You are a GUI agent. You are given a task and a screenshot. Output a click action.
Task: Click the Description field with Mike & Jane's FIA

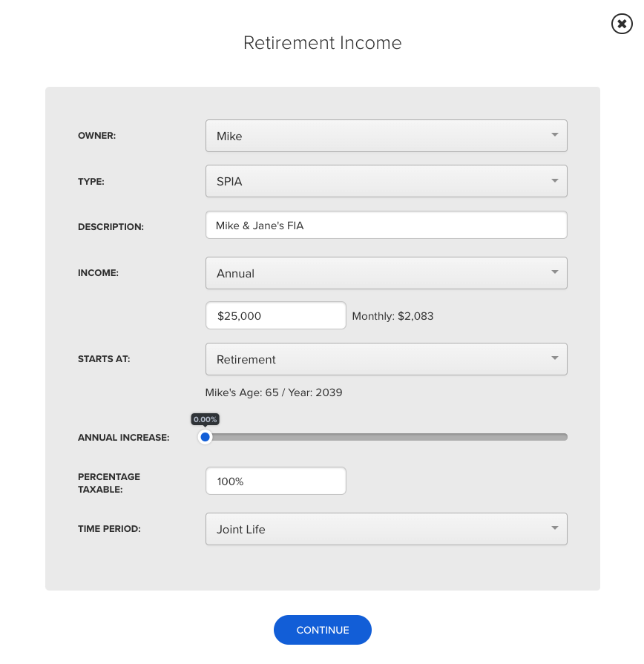pos(386,226)
